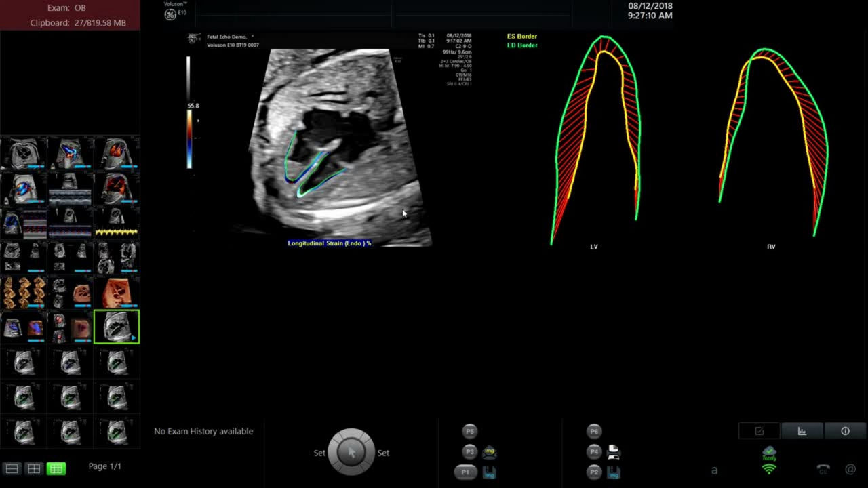Select the highlighted green-bordered clipboard thumbnail
868x488 pixels.
(117, 327)
